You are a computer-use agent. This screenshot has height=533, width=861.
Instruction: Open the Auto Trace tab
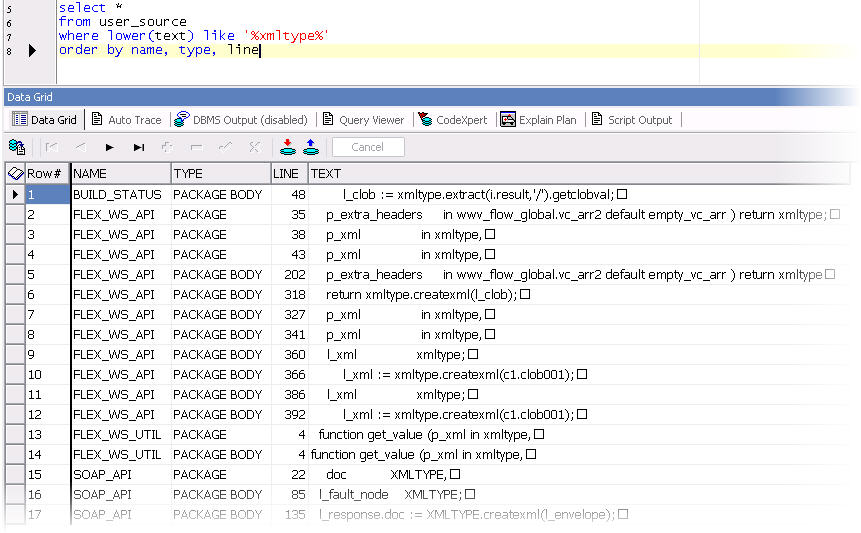(x=126, y=120)
